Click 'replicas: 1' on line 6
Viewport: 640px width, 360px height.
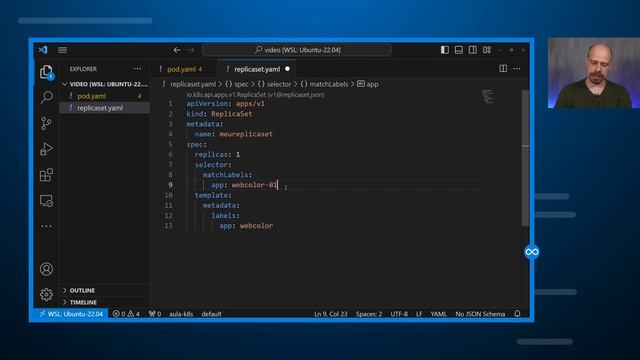point(217,154)
